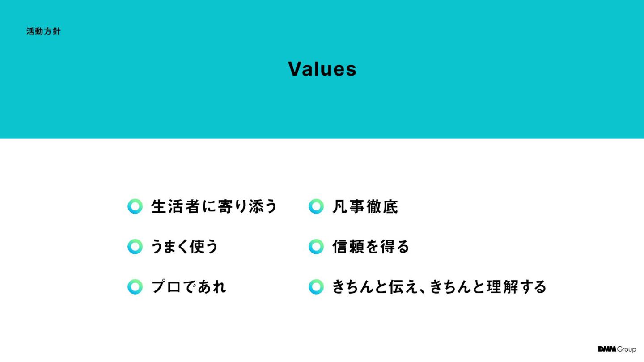Select the Values slide title
644x362 pixels.
322,69
